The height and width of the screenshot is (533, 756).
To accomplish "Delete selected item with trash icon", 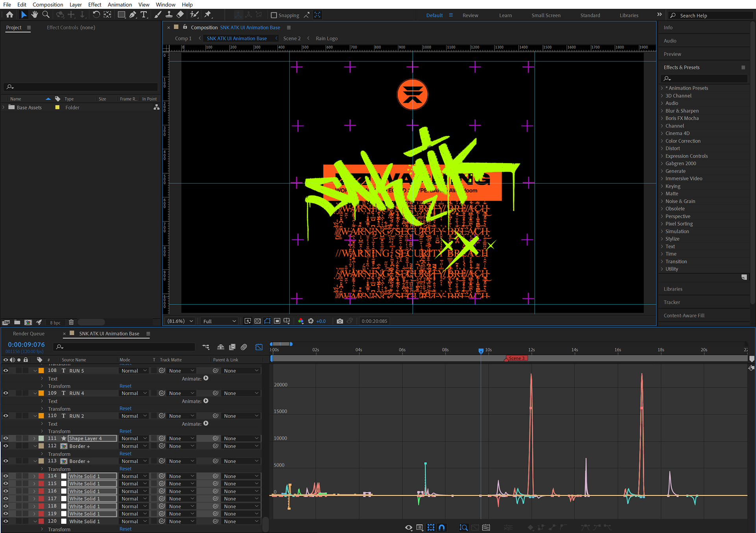I will (x=71, y=322).
